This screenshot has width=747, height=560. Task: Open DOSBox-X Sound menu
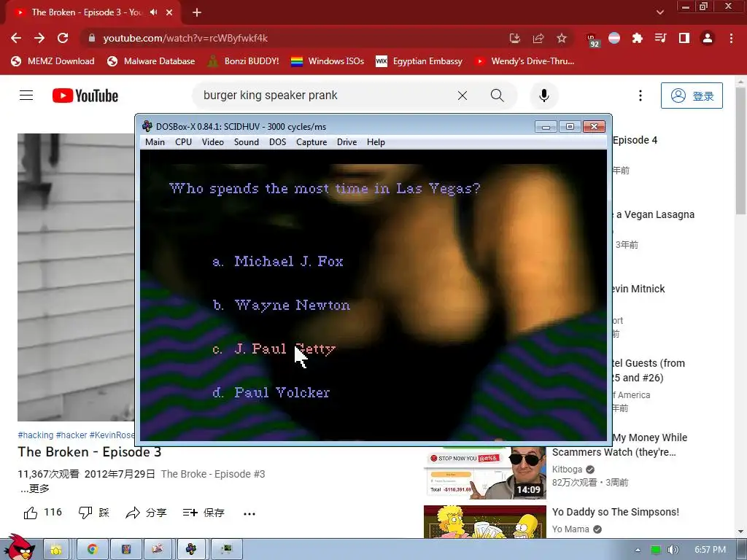(x=247, y=142)
